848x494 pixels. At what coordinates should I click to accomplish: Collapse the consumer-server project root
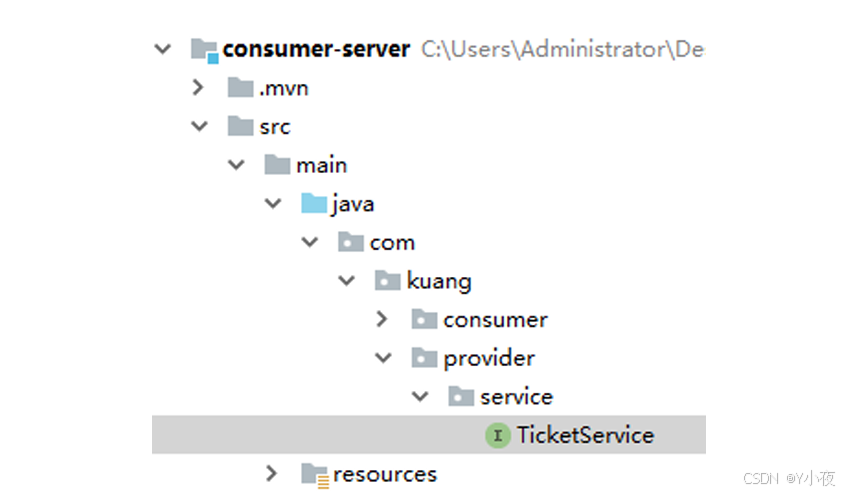163,49
